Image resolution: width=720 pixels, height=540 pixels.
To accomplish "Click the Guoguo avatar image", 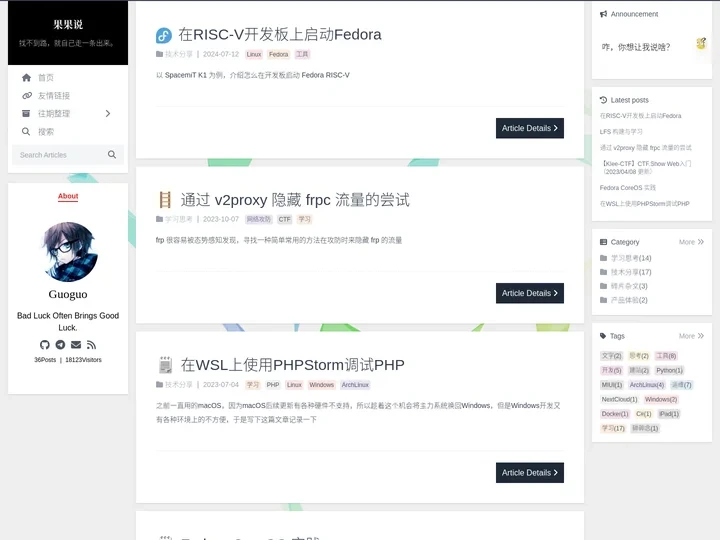I will click(68, 251).
